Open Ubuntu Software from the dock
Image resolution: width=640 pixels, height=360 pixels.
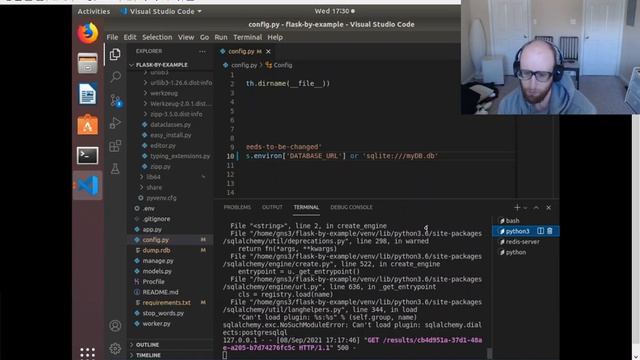coord(88,125)
